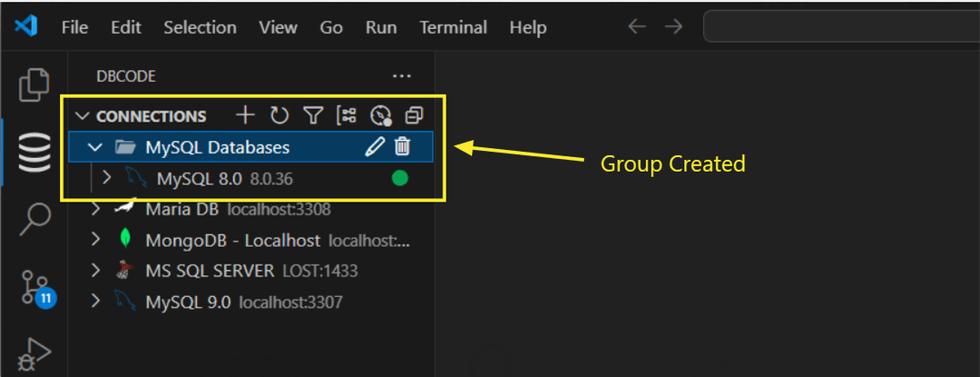Image resolution: width=980 pixels, height=377 pixels.
Task: Delete the MySQL Databases group with trash
Action: [x=403, y=147]
